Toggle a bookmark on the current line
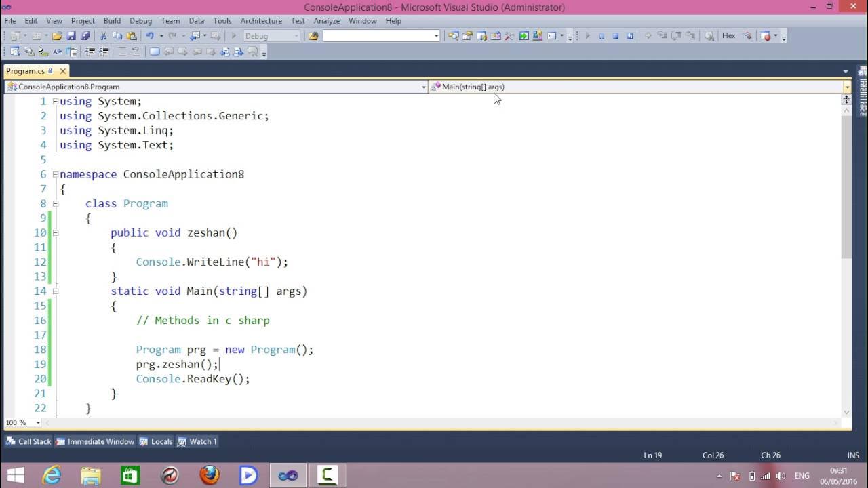Viewport: 868px width, 488px height. coord(155,52)
